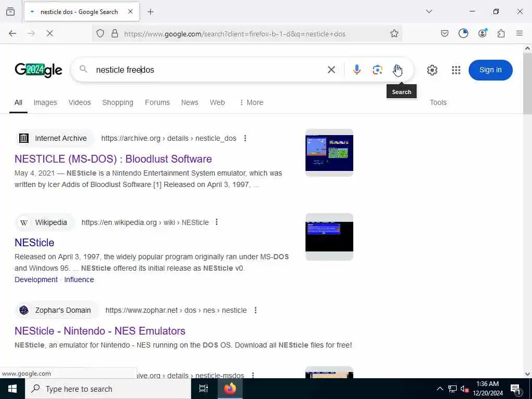Click the Wikipedia site icon
This screenshot has width=532, height=399.
point(24,222)
